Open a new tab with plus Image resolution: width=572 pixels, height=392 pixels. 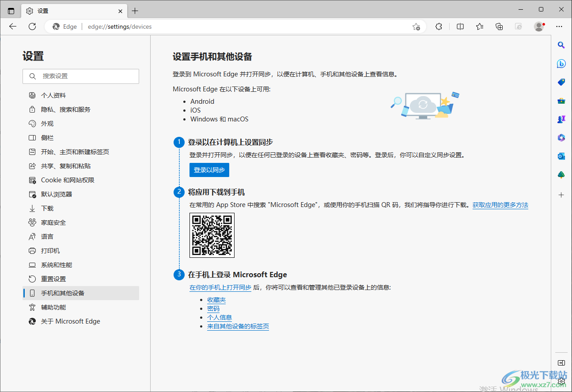pyautogui.click(x=135, y=11)
